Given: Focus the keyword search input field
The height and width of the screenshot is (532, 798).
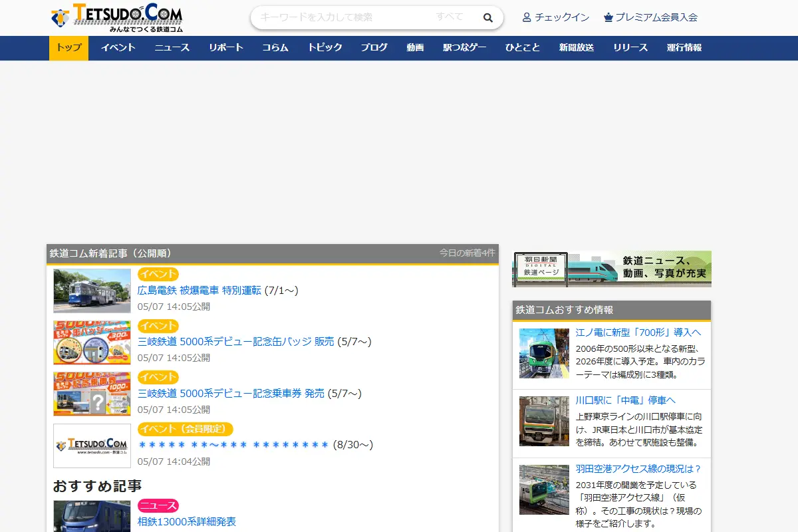Looking at the screenshot, I should [x=342, y=18].
